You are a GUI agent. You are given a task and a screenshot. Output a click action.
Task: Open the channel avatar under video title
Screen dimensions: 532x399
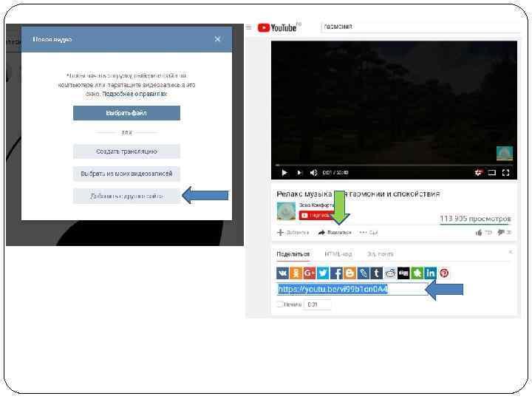(x=286, y=211)
